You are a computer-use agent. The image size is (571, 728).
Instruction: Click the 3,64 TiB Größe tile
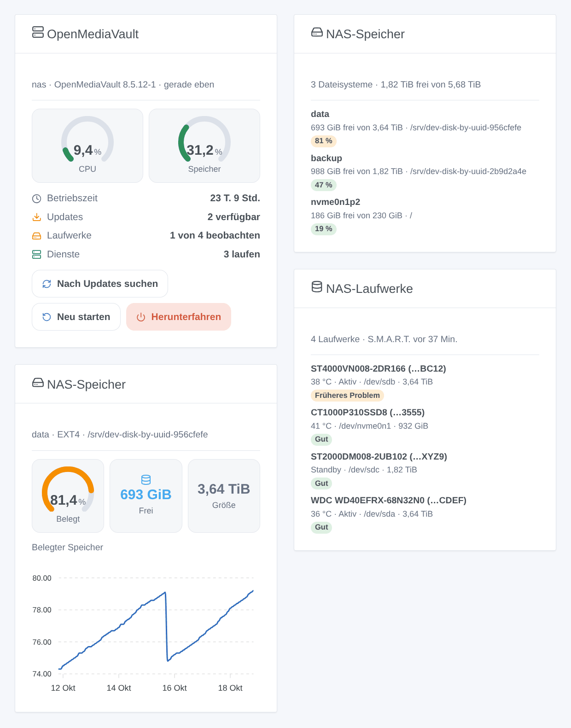(x=224, y=496)
